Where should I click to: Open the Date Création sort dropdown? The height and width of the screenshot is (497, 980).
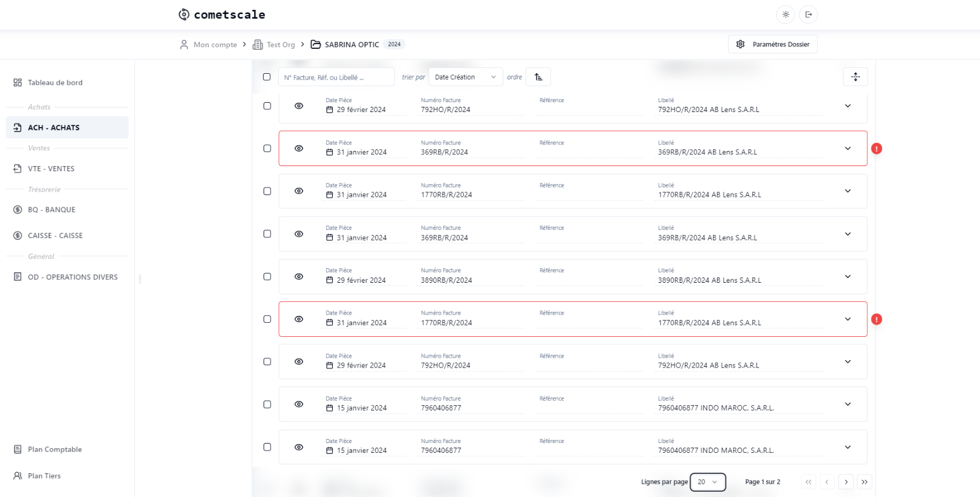tap(465, 77)
